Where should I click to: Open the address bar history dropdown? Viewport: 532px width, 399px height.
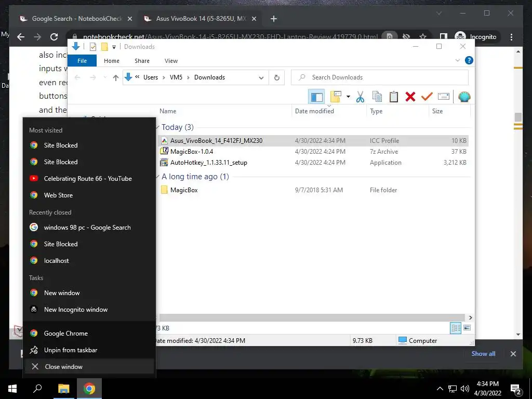tap(261, 78)
